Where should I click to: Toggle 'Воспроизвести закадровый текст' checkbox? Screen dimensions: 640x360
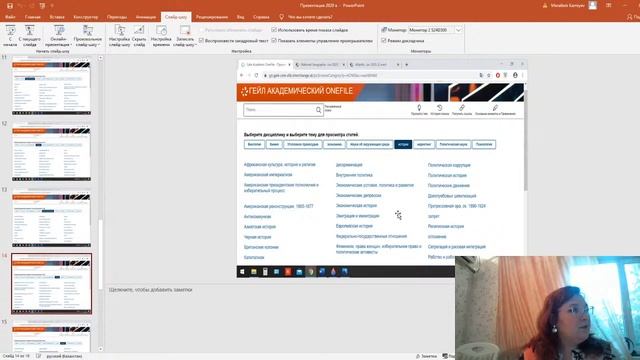(x=202, y=41)
